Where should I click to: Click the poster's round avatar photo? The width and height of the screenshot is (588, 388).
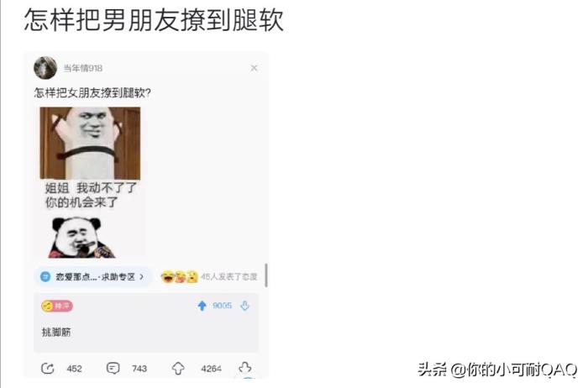coord(45,68)
